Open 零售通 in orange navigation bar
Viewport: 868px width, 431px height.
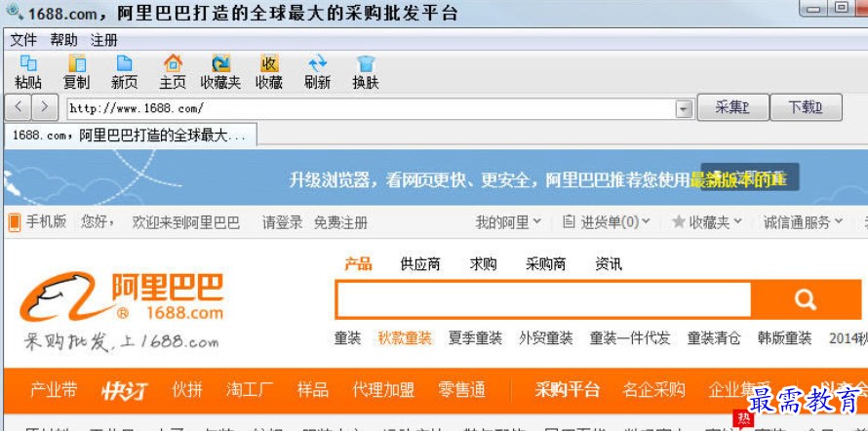pos(461,390)
